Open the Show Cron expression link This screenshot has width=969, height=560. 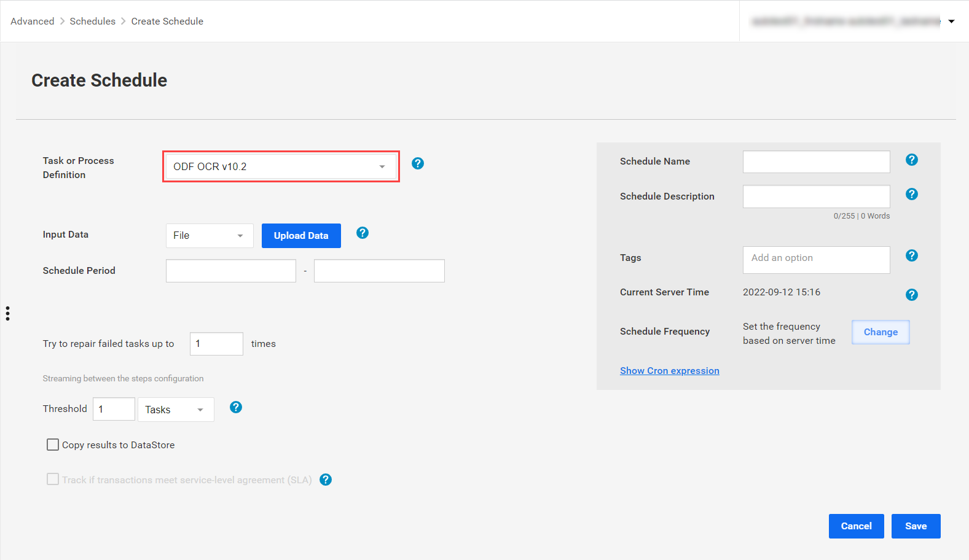(x=670, y=371)
